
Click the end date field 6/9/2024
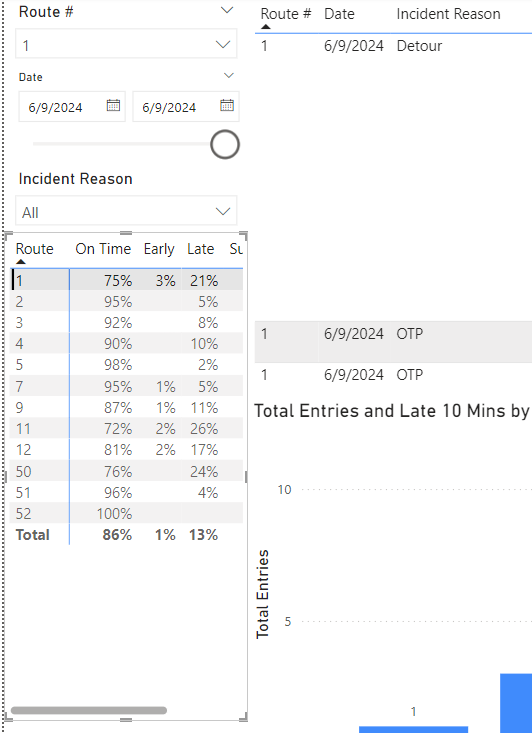[x=186, y=107]
